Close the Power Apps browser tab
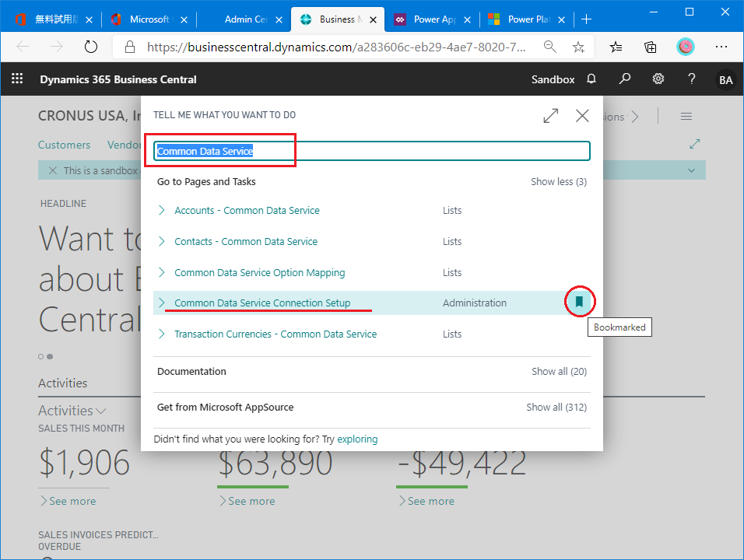 (468, 19)
